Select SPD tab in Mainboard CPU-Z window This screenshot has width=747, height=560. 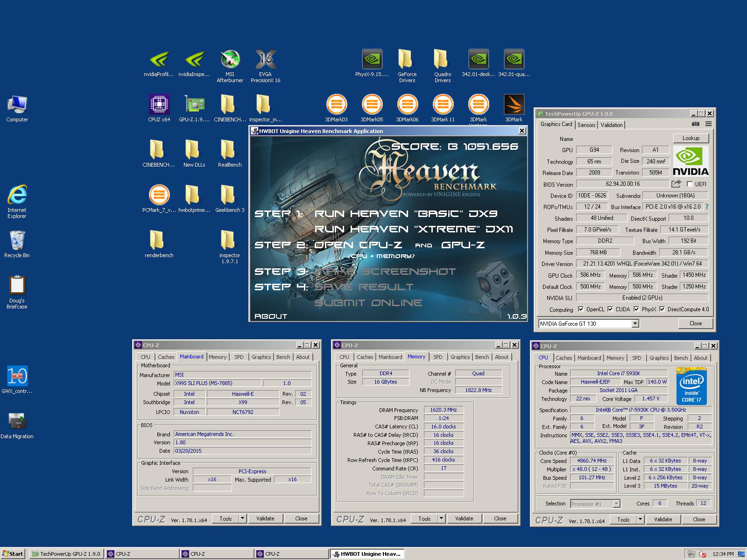click(239, 357)
